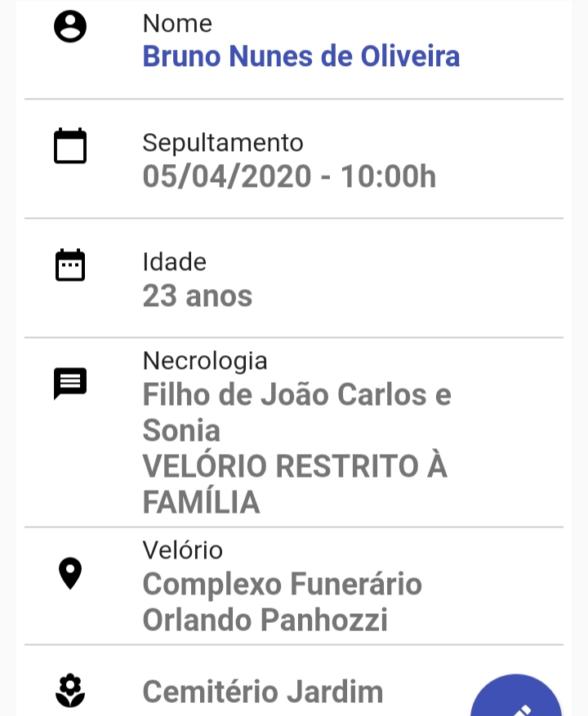
Task: Select the age value 23 anos
Action: tap(198, 296)
